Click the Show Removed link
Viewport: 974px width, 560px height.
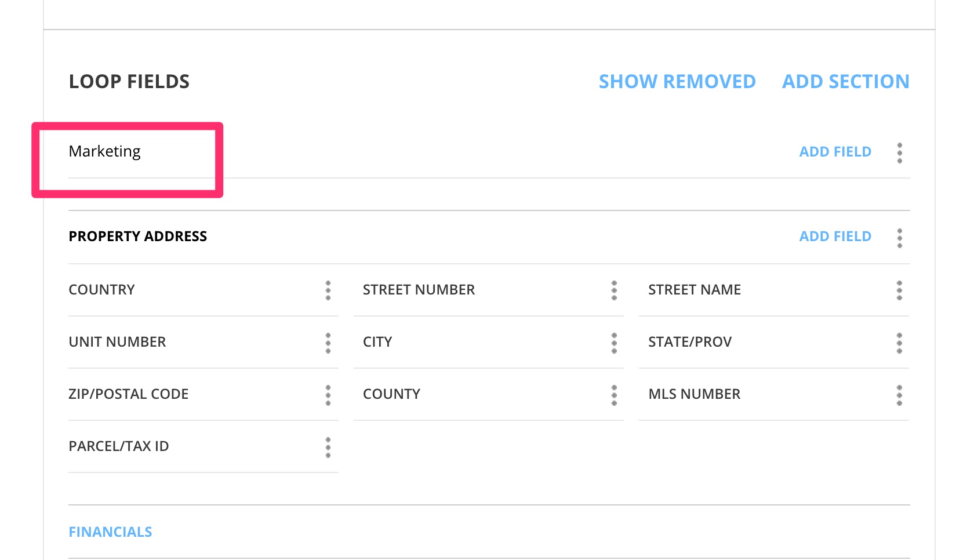pos(677,82)
